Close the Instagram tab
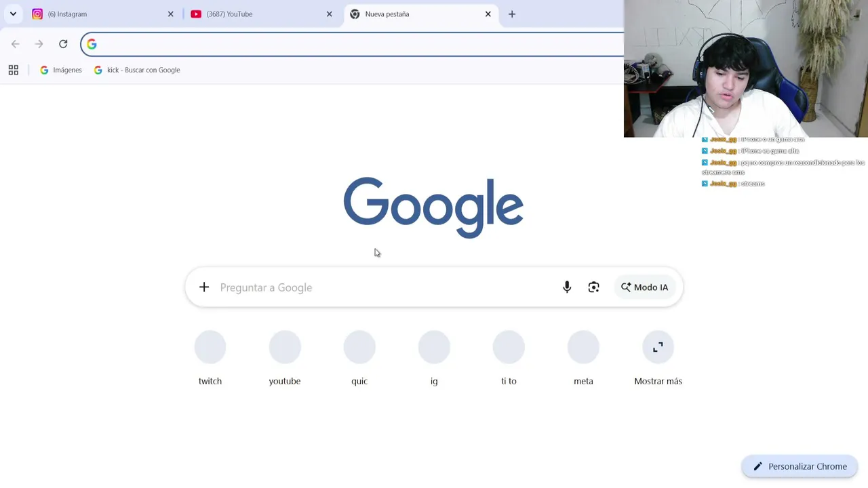Viewport: 868px width, 488px height. coord(171,14)
